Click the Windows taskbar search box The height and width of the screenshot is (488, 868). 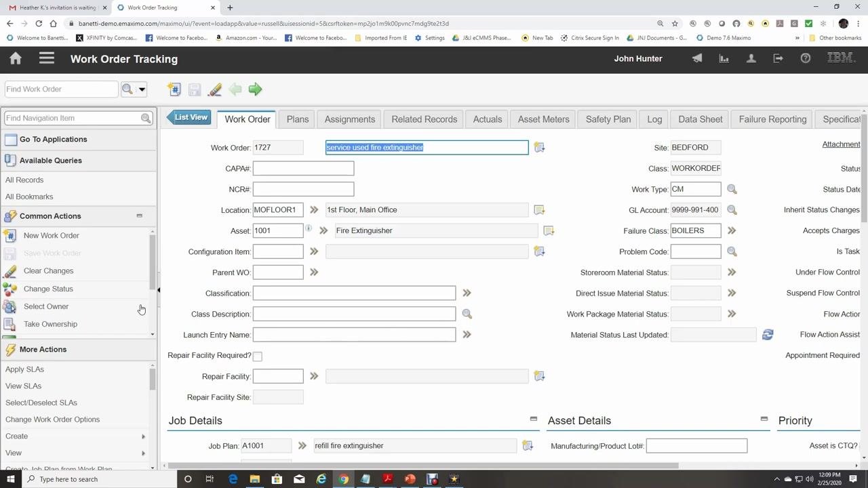(98, 479)
